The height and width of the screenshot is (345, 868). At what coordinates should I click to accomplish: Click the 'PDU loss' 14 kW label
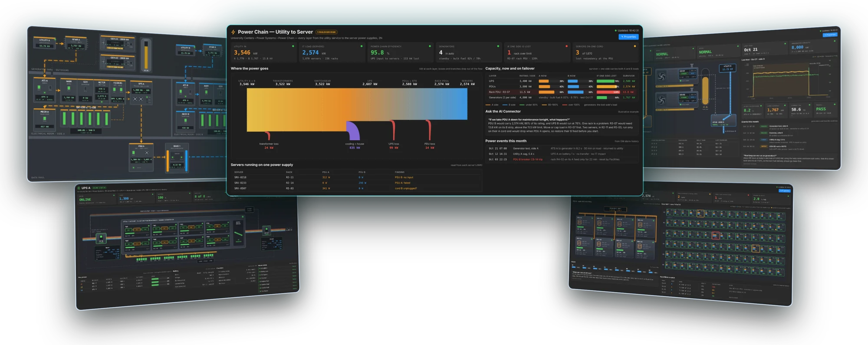(430, 146)
